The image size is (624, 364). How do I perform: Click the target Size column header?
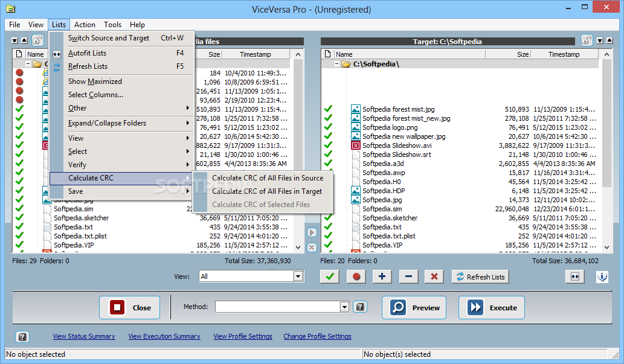507,54
